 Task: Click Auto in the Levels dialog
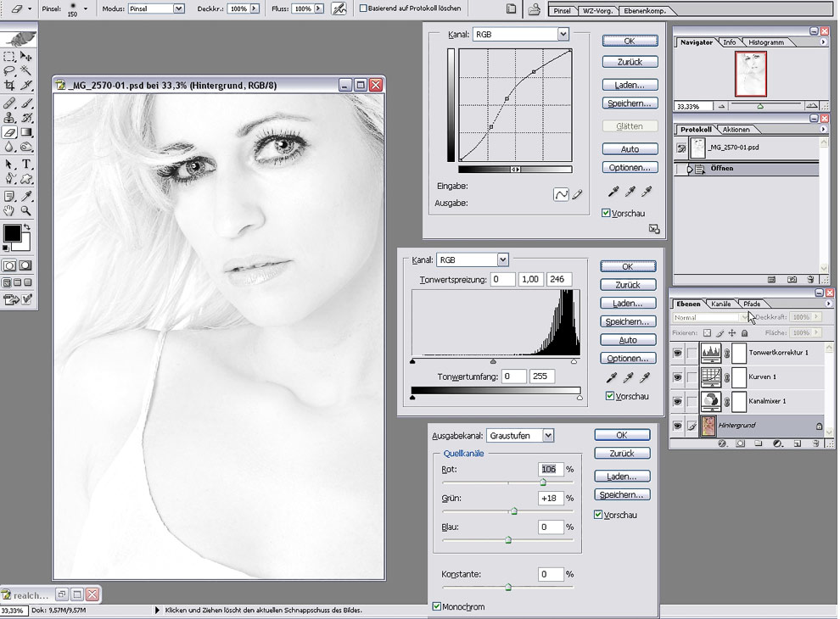pos(628,340)
